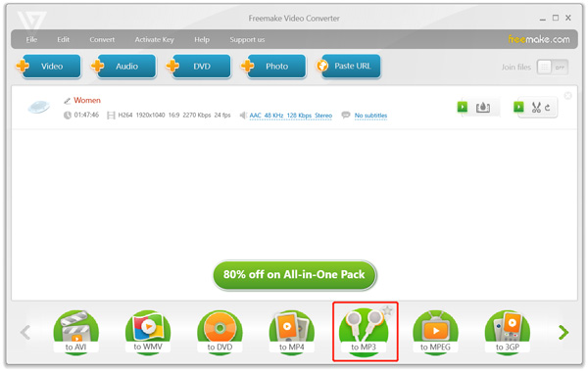Choose the to AVI output format
588x371 pixels.
click(x=76, y=333)
